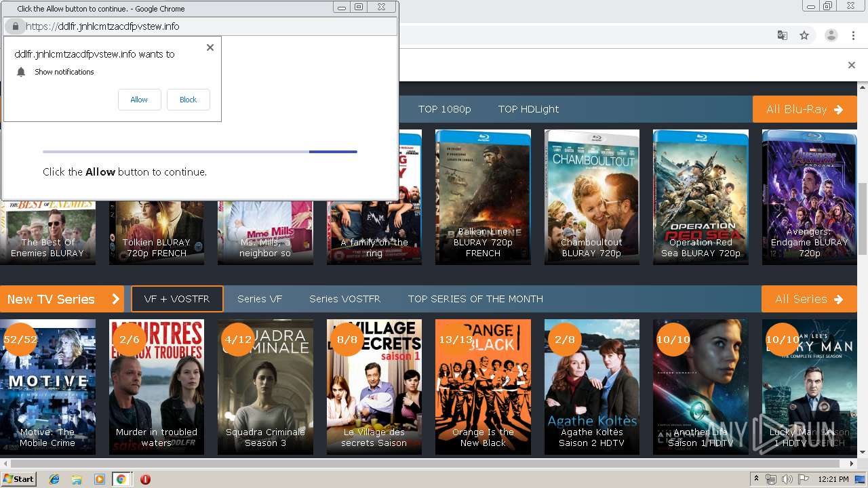Viewport: 868px width, 488px height.
Task: Open Windows Explorer folder from taskbar
Action: click(x=77, y=479)
